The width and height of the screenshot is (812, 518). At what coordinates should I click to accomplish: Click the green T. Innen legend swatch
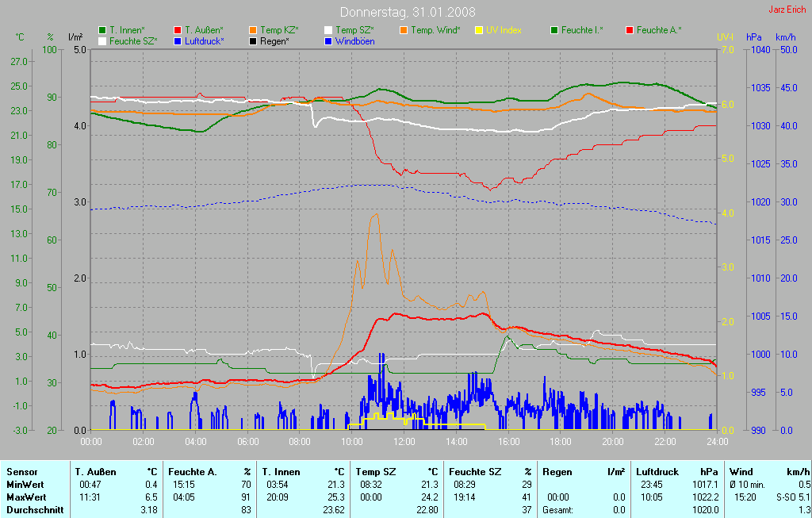(x=102, y=30)
